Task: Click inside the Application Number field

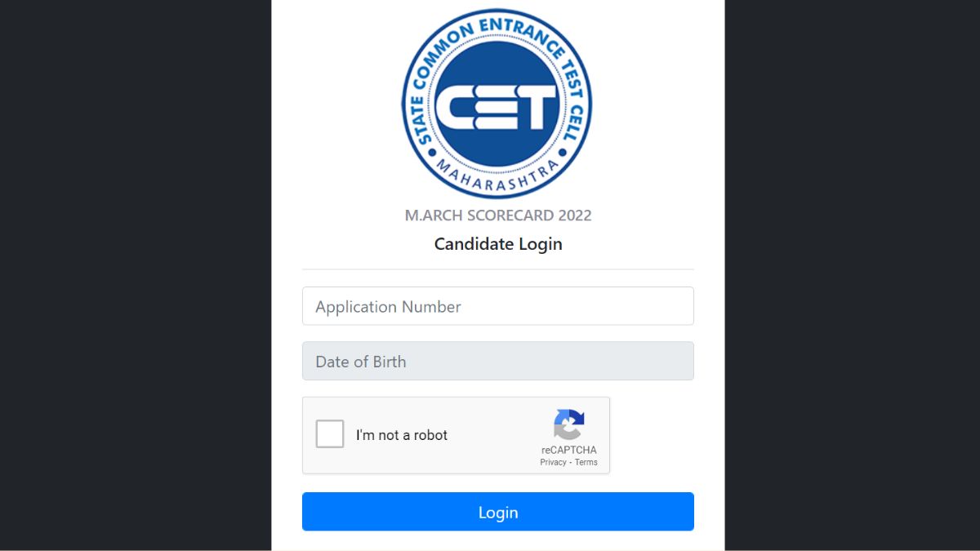Action: (498, 306)
